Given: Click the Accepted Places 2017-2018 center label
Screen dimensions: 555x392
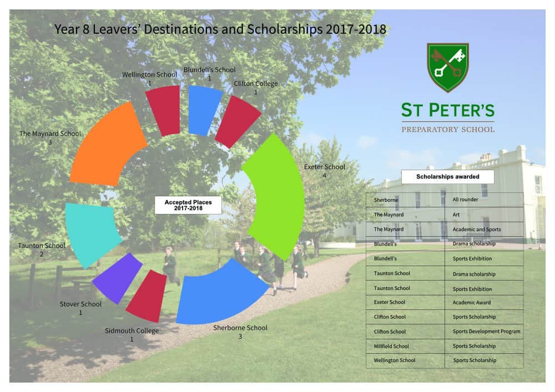Looking at the screenshot, I should coord(188,205).
